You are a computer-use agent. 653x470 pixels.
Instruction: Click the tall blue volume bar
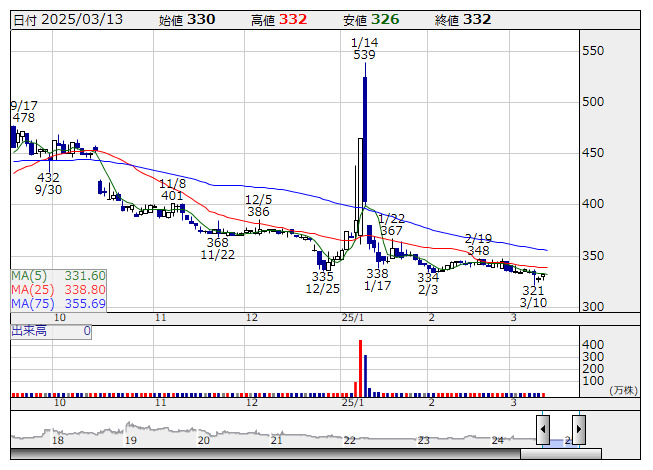pos(365,376)
